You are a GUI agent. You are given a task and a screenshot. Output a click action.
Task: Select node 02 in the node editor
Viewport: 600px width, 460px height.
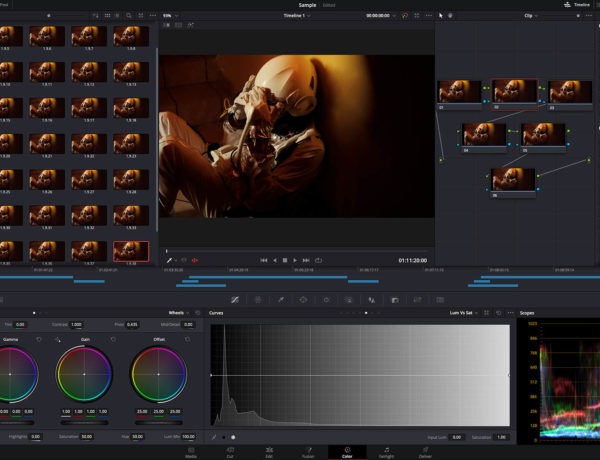click(x=514, y=92)
